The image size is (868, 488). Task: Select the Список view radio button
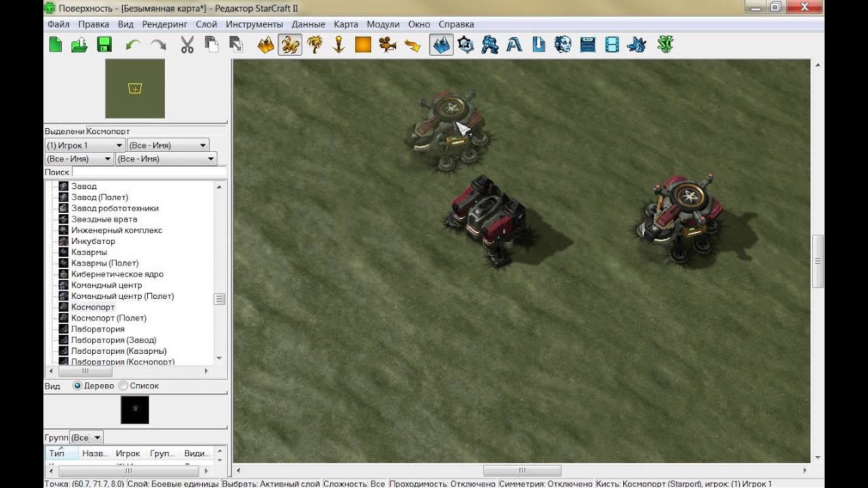[x=123, y=386]
